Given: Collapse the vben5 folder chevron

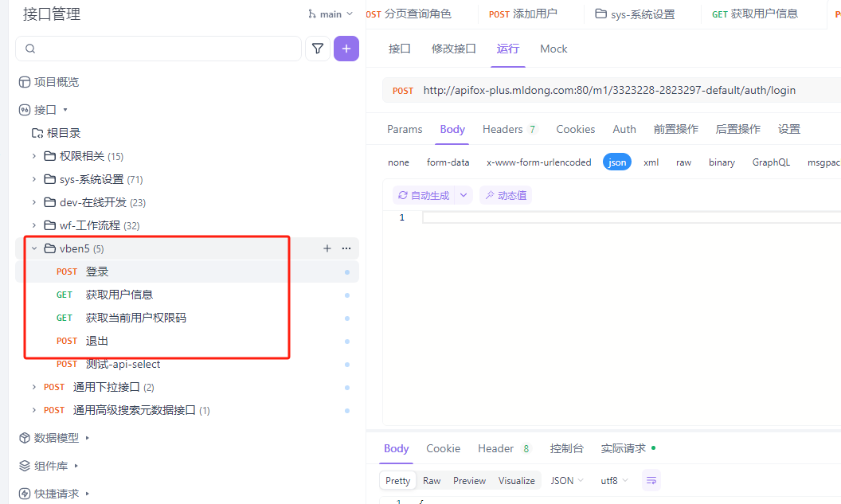Looking at the screenshot, I should (x=34, y=248).
